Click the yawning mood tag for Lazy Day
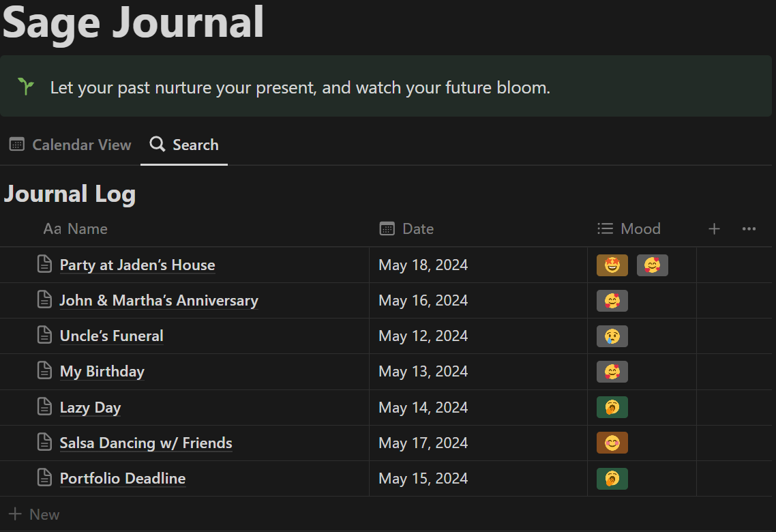Image resolution: width=776 pixels, height=532 pixels. 612,407
